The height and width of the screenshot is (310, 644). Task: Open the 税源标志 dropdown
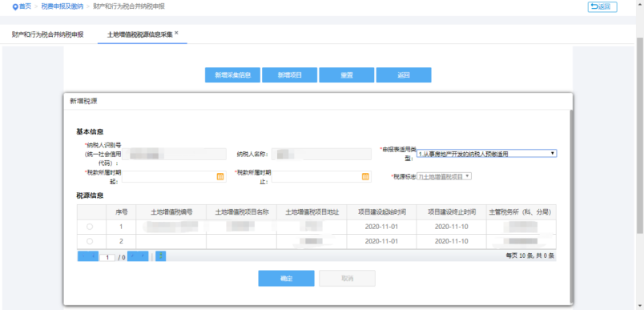445,176
